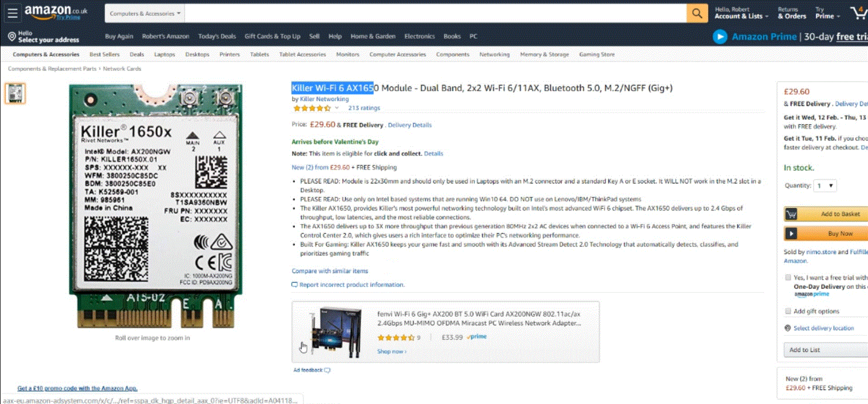Click the £10 promo code link
The width and height of the screenshot is (868, 404).
point(77,389)
